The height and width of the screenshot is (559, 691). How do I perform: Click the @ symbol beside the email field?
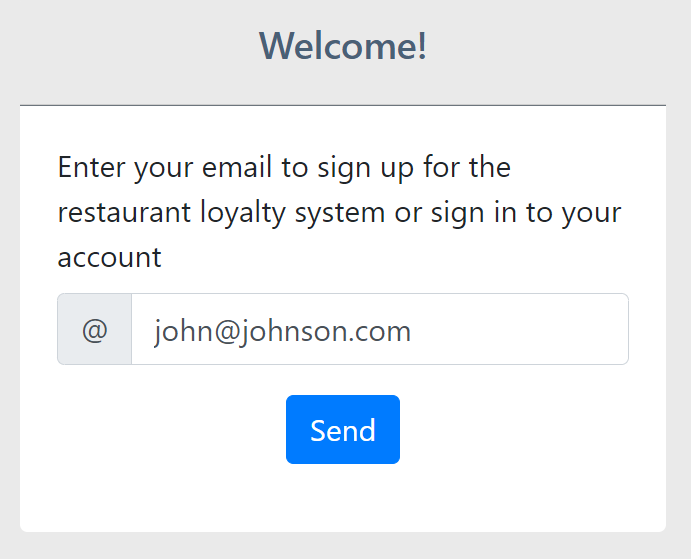click(95, 330)
